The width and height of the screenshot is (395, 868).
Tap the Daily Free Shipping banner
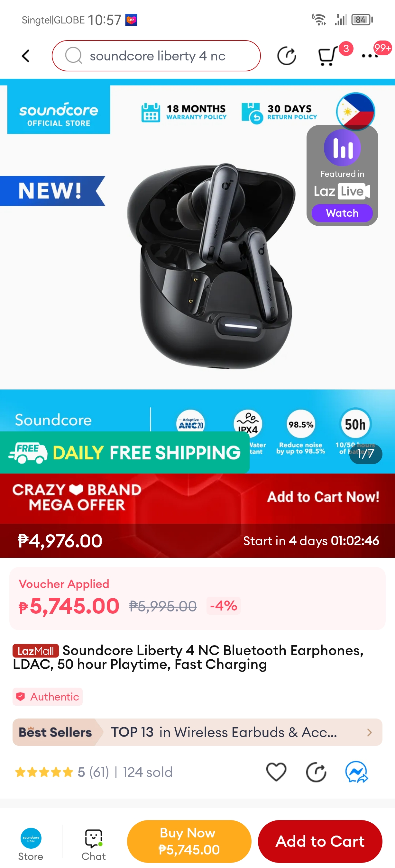click(124, 453)
